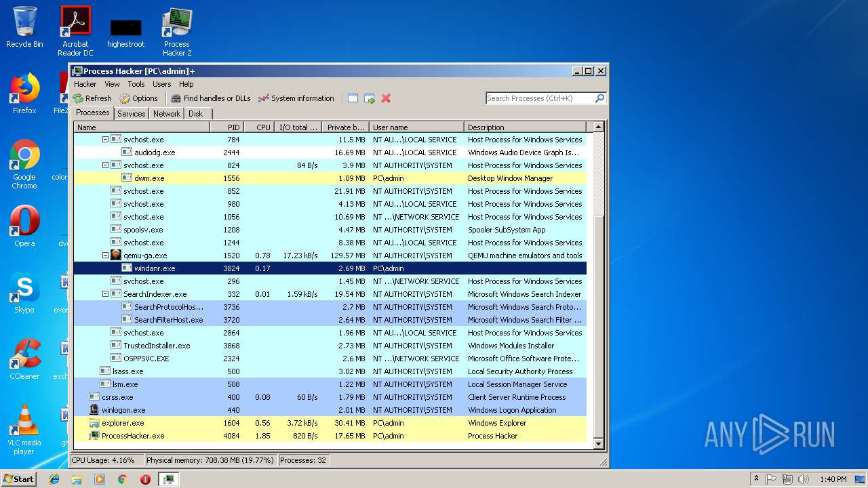868x488 pixels.
Task: Collapse svchost.exe PID 784 node
Action: tap(105, 140)
